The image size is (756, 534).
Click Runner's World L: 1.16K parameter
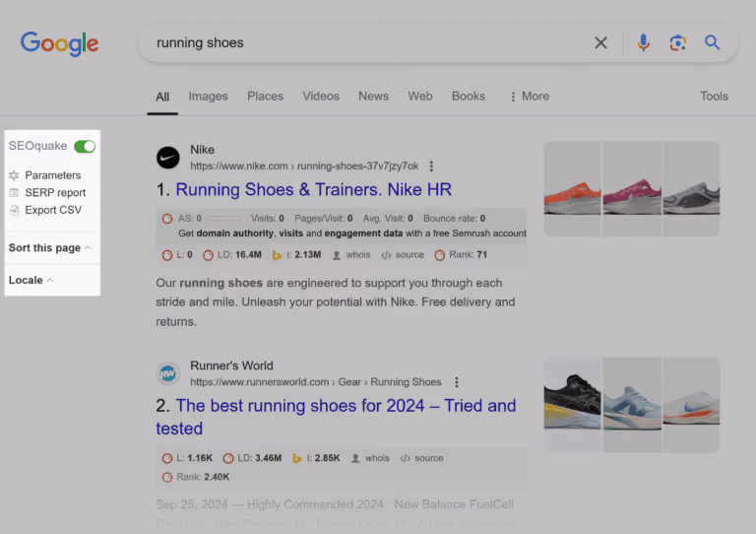click(x=188, y=458)
